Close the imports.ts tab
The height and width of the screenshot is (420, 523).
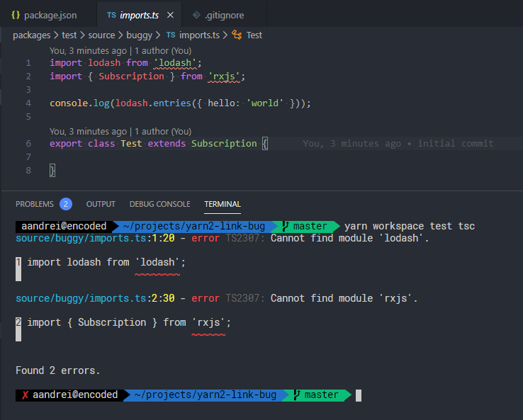pyautogui.click(x=170, y=15)
